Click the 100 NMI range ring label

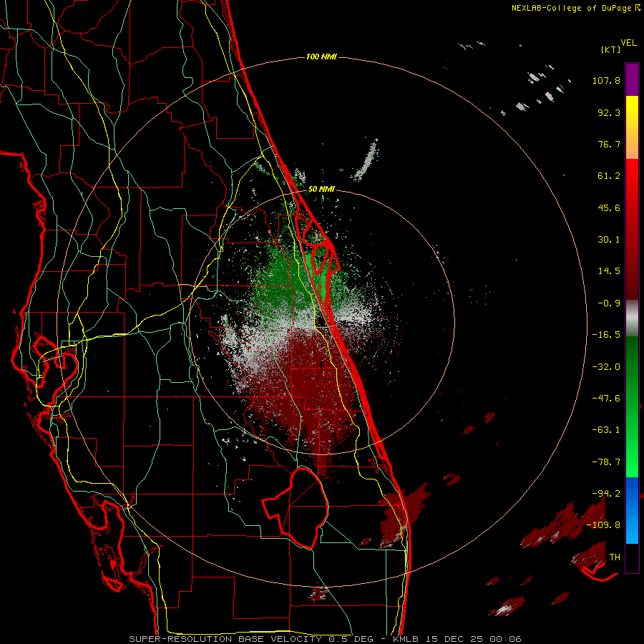[x=321, y=57]
